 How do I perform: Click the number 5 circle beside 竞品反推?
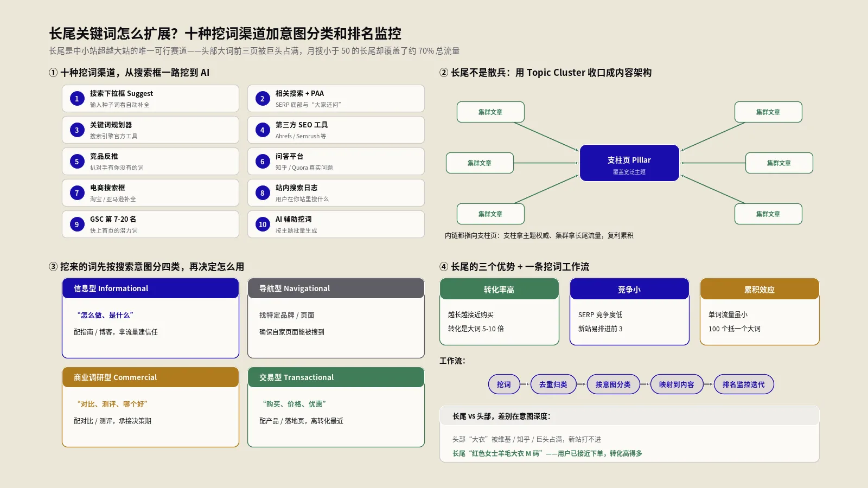click(x=77, y=162)
